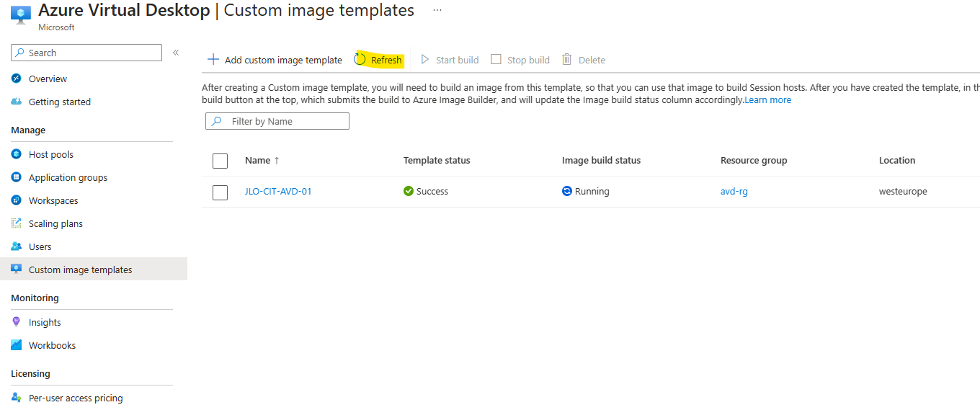
Task: Click the Resource group column header
Action: [754, 161]
